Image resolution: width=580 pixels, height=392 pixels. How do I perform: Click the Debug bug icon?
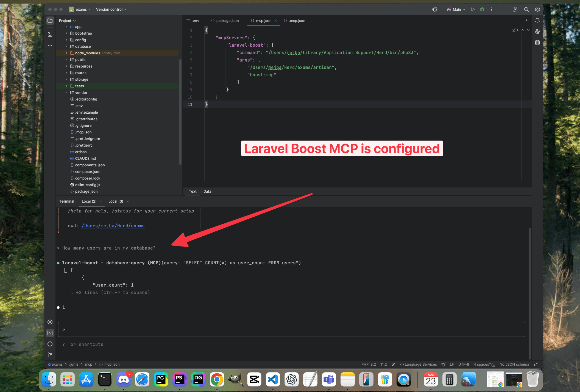point(482,9)
